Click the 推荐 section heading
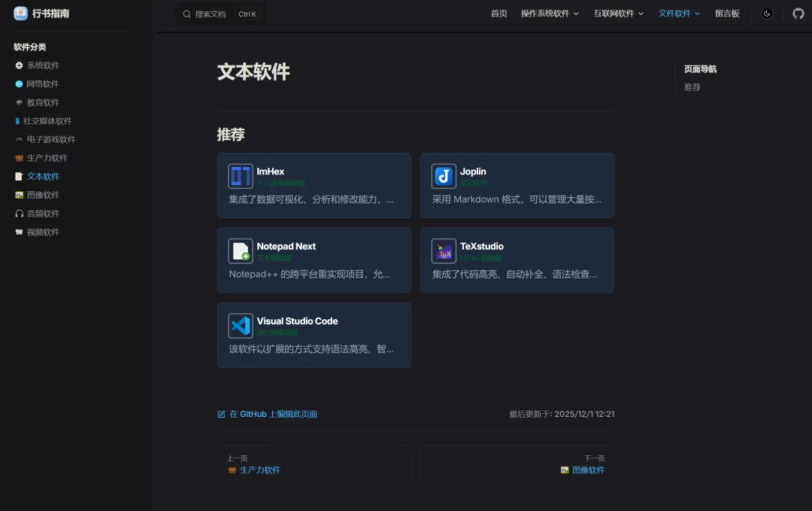 pos(231,135)
